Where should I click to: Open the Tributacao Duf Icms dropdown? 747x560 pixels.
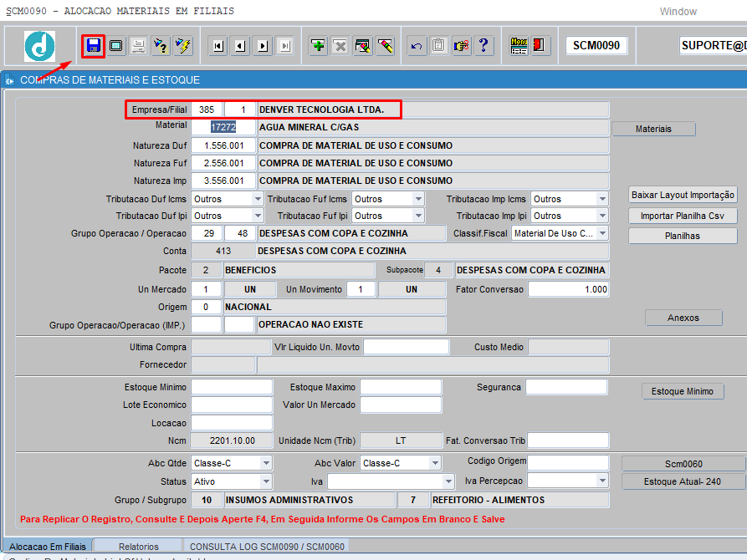[258, 199]
